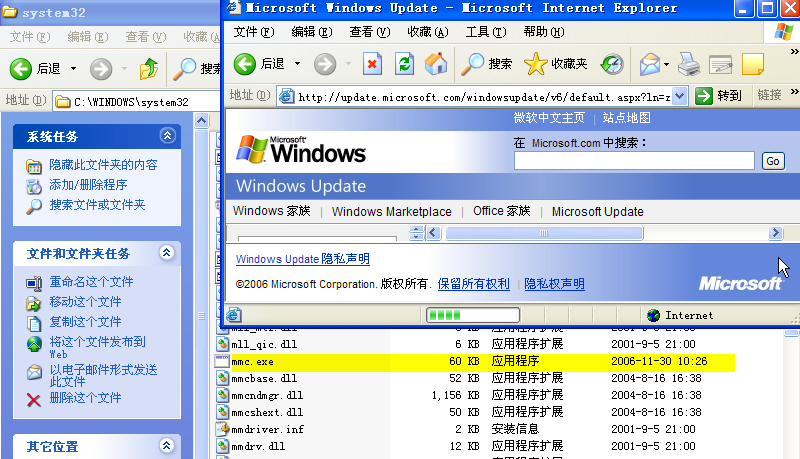The height and width of the screenshot is (459, 800).
Task: Select the mmcshext.dll file row
Action: (x=474, y=412)
